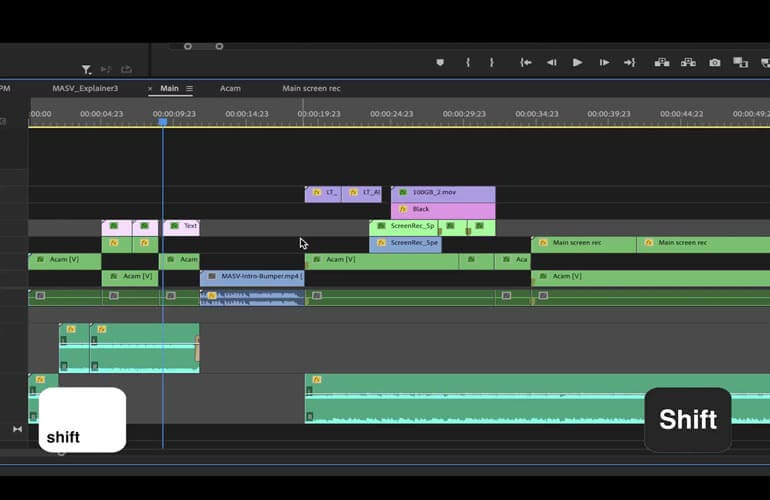
Task: Select the long Acam [V] clip starting near 00:00:19:23
Action: (382, 261)
